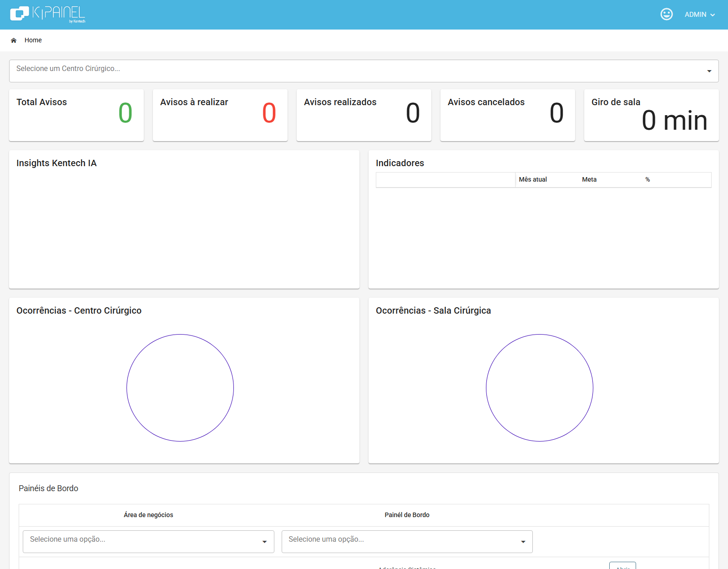Click the Avisos à realizar card
The image size is (728, 569).
pyautogui.click(x=220, y=115)
